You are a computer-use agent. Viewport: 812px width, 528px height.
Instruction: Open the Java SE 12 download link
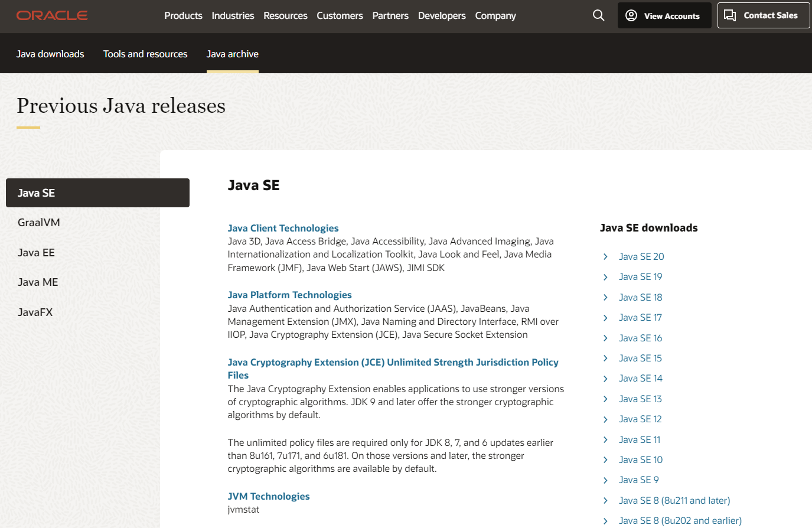640,419
